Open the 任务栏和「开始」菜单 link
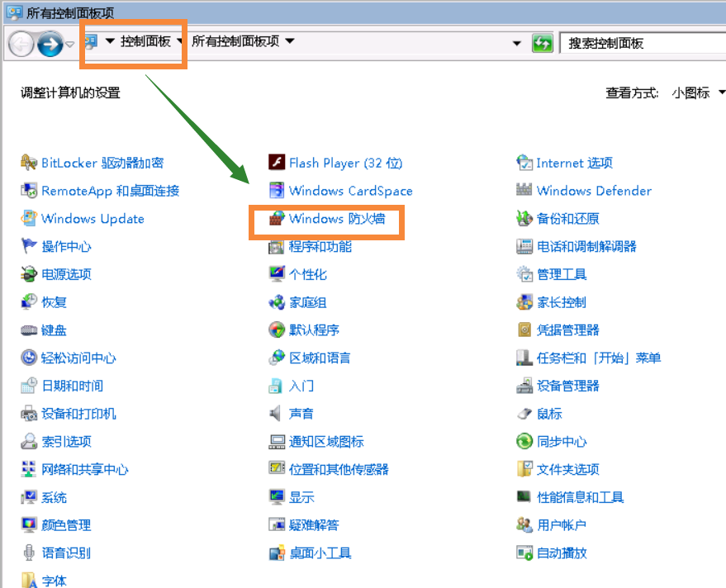The image size is (726, 588). tap(599, 358)
